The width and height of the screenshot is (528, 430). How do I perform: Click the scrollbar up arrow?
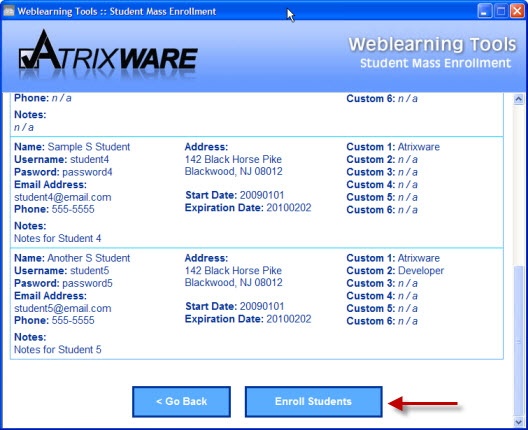click(519, 99)
